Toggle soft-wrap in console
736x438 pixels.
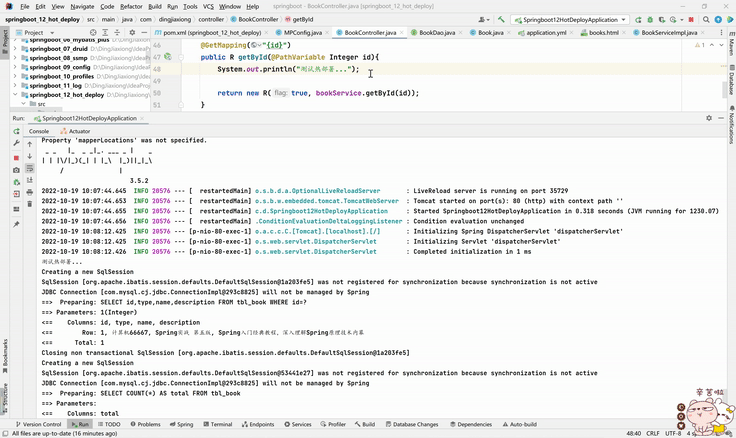pyautogui.click(x=30, y=168)
